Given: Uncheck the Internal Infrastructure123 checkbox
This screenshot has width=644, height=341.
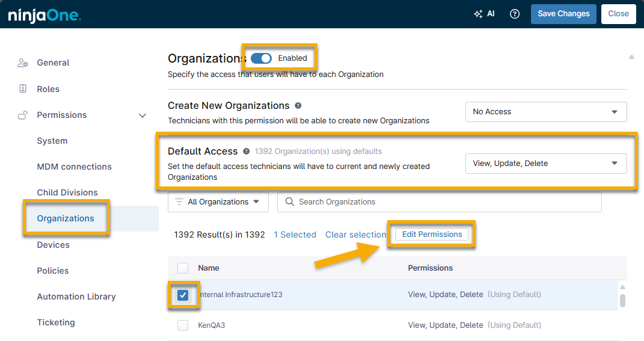Looking at the screenshot, I should 183,295.
